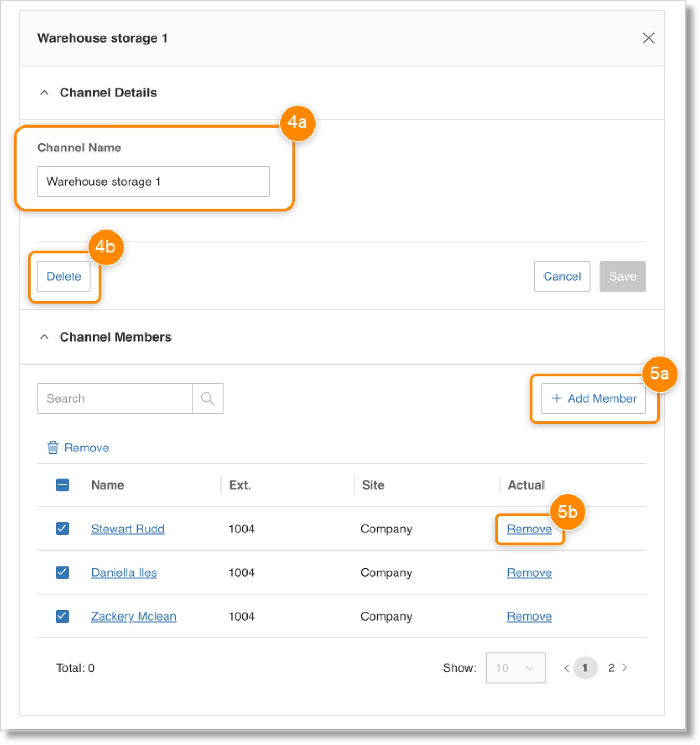Screen dimensions: 700x745
Task: Click the Delete channel button
Action: pyautogui.click(x=64, y=276)
